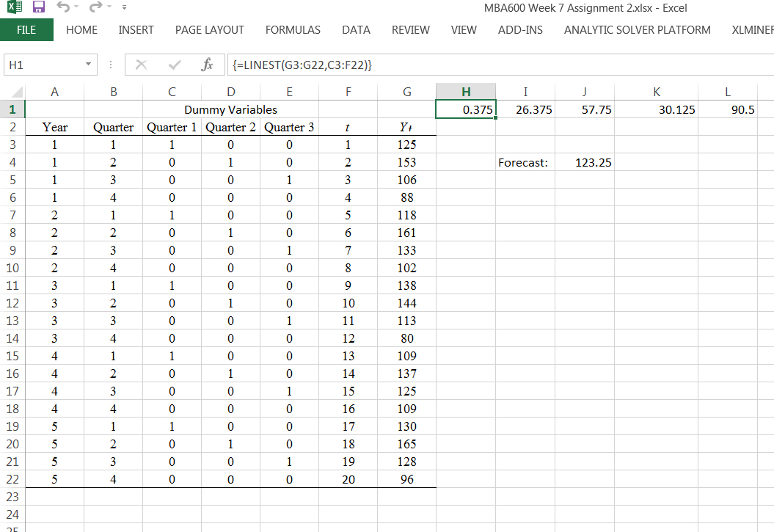Select row 1 header
The image size is (774, 532).
pyautogui.click(x=12, y=109)
